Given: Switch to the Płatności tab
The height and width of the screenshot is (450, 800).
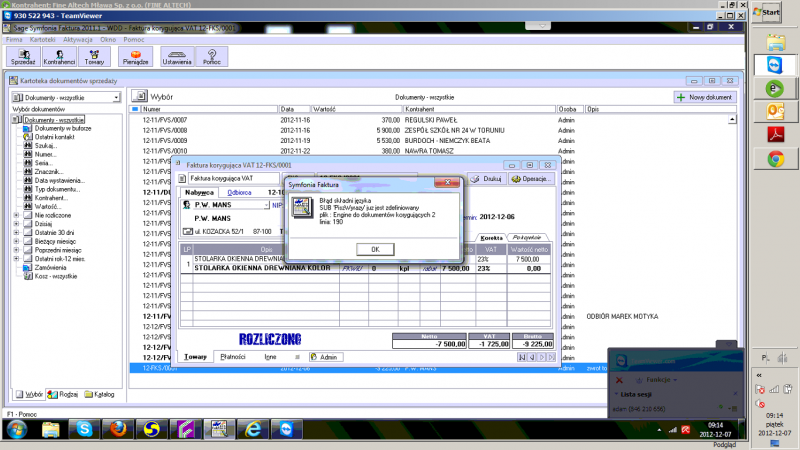Looking at the screenshot, I should tap(233, 357).
